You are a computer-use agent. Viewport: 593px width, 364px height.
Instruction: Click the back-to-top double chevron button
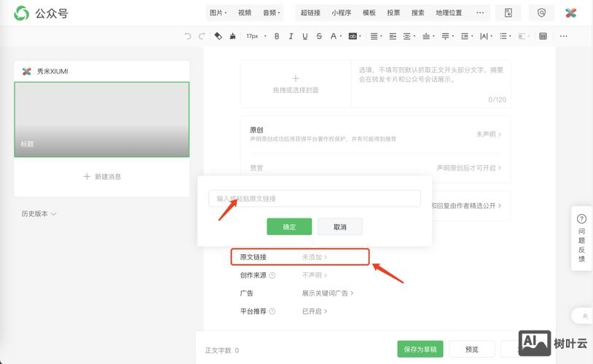584,316
